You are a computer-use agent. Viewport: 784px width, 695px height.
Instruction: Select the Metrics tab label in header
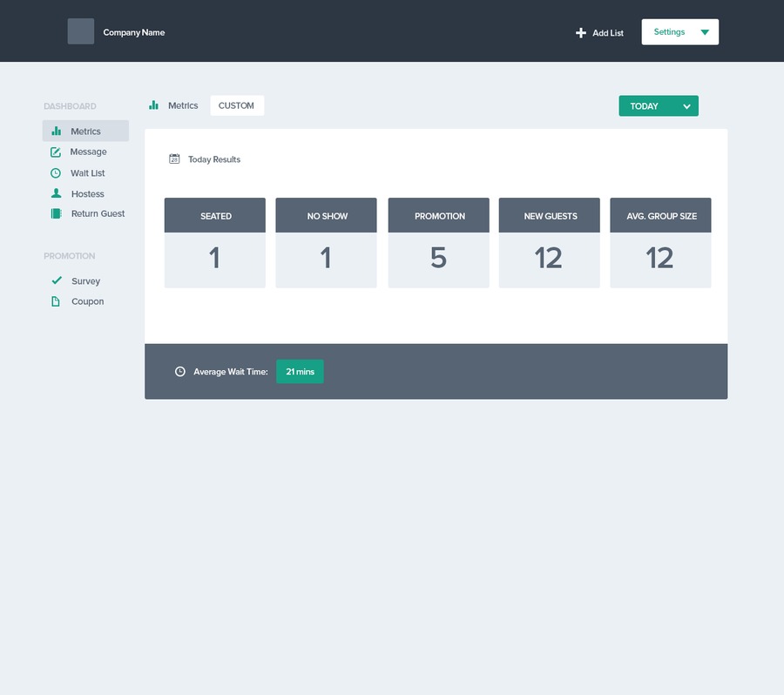(183, 105)
